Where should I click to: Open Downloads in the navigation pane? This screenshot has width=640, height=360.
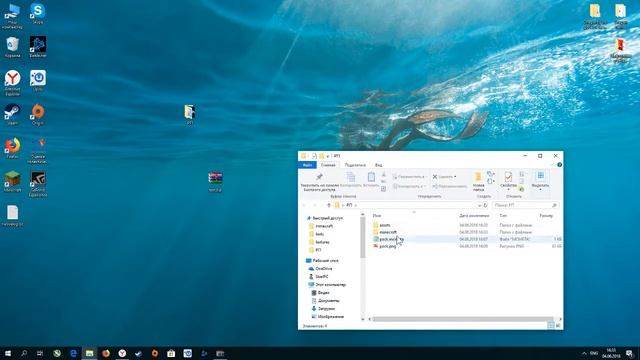click(x=323, y=309)
